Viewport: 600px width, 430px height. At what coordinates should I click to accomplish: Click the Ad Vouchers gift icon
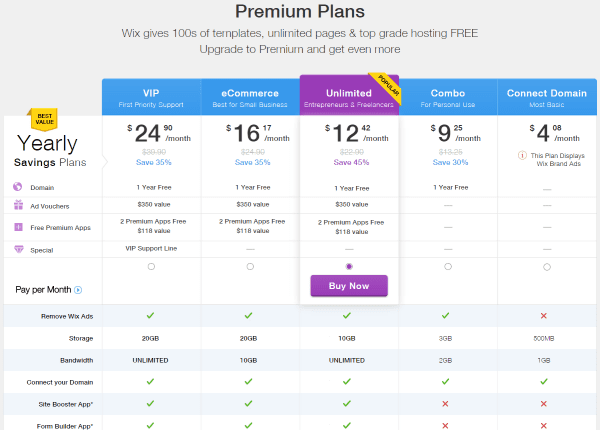click(18, 205)
